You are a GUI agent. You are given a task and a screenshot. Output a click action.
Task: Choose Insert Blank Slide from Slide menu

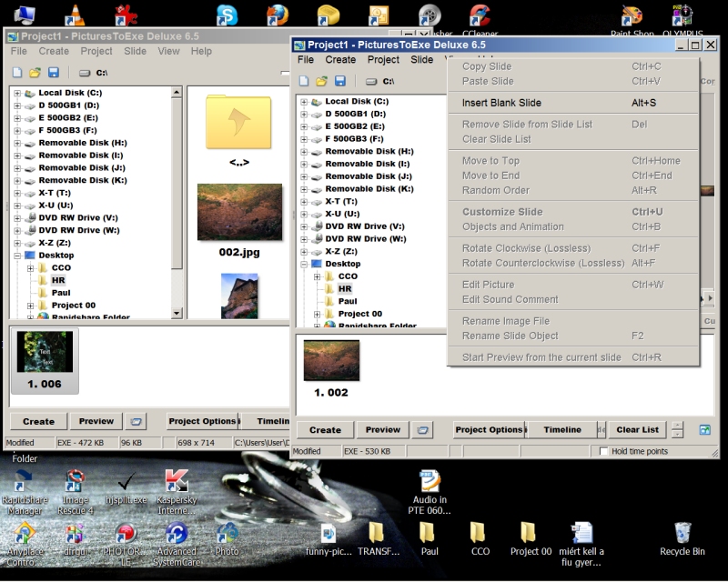pos(501,103)
